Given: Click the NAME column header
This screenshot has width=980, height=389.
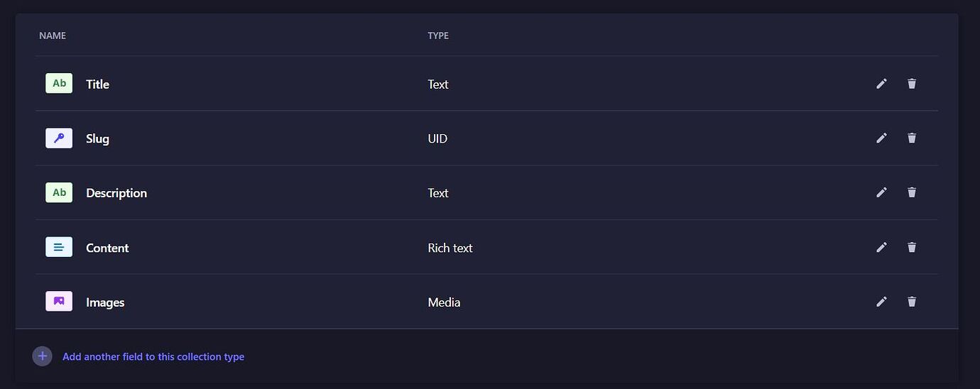Looking at the screenshot, I should [53, 35].
